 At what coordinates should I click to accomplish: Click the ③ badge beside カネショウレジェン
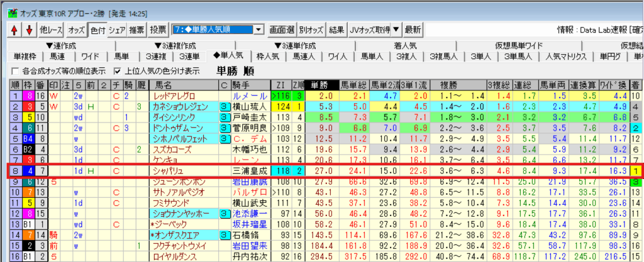(224, 107)
